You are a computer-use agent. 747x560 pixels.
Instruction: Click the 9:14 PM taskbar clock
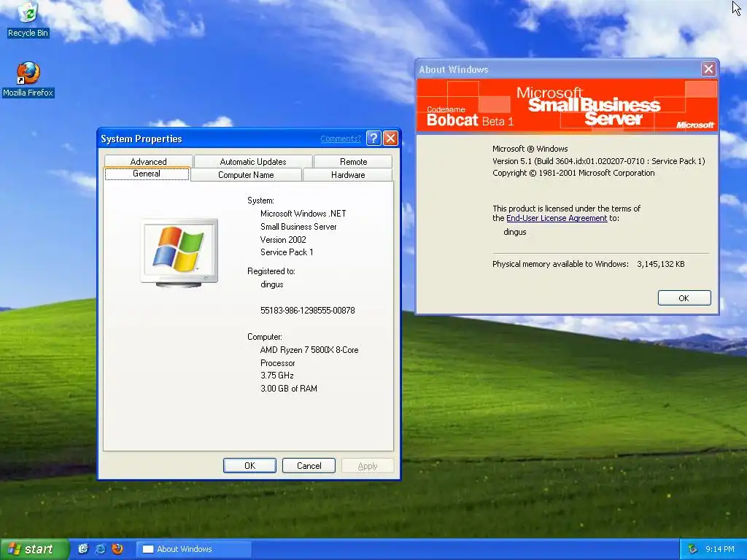(x=720, y=549)
